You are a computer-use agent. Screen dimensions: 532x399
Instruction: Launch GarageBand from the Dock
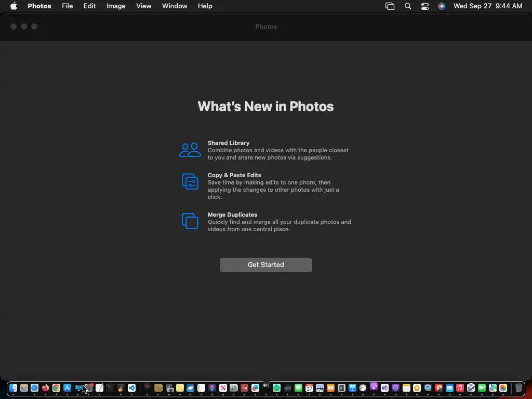pyautogui.click(x=121, y=388)
